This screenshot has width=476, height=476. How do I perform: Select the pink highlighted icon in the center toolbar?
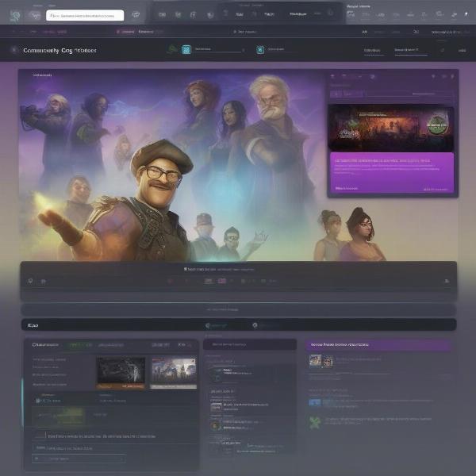[222, 281]
